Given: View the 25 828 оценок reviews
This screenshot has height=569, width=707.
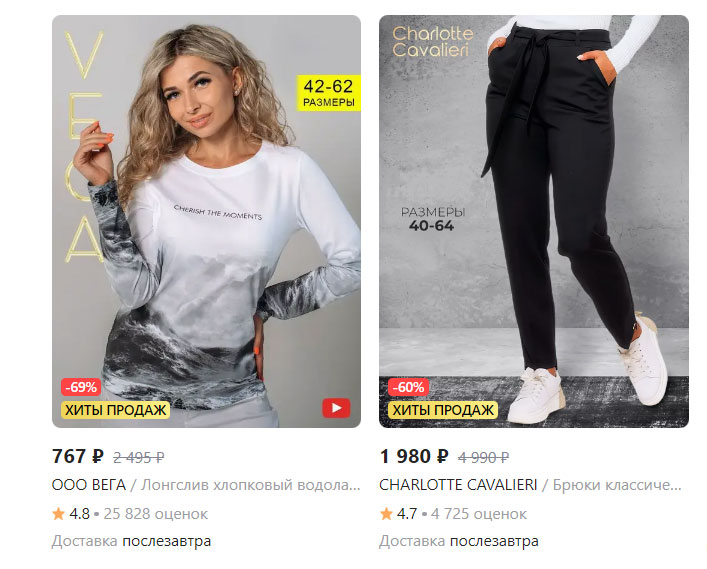Looking at the screenshot, I should (x=156, y=514).
